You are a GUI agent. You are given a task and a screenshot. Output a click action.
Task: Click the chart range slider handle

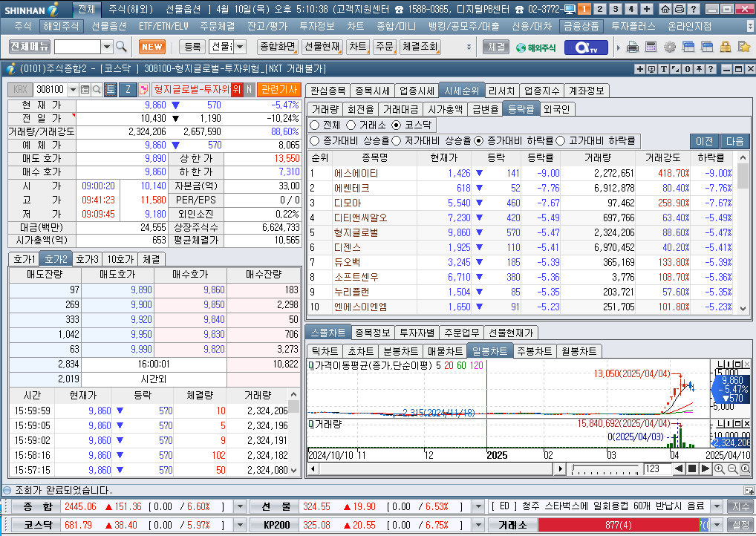[x=573, y=467]
